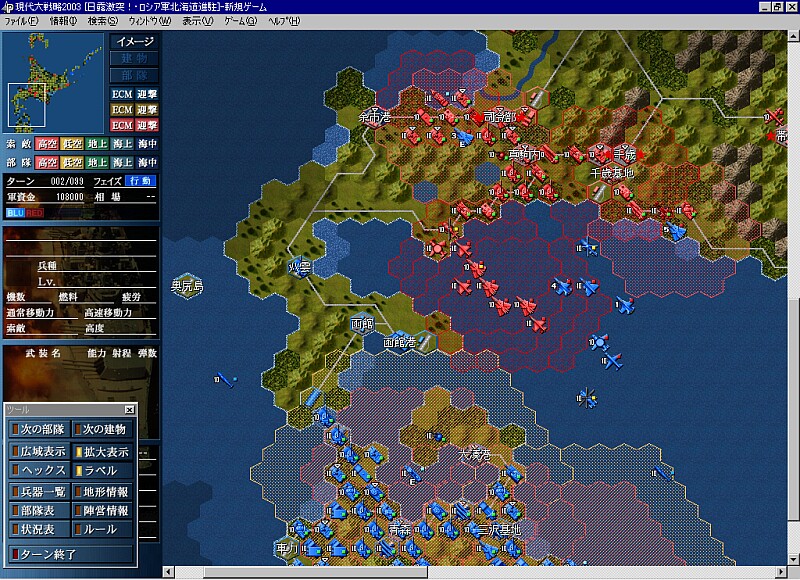This screenshot has height=580, width=800.
Task: Toggle 部隊 海上 unit filter
Action: click(122, 162)
